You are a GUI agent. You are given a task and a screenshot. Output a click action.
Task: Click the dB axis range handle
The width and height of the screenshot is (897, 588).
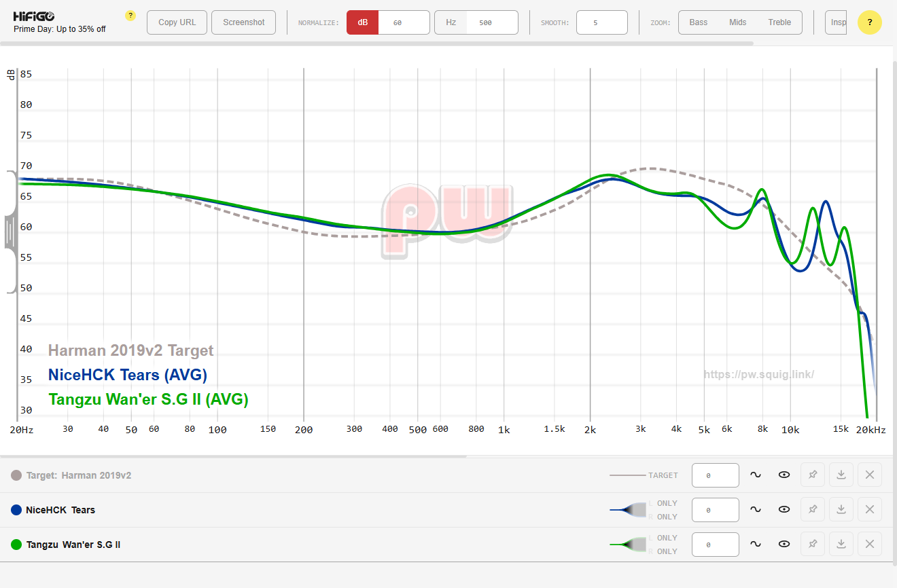click(x=10, y=232)
